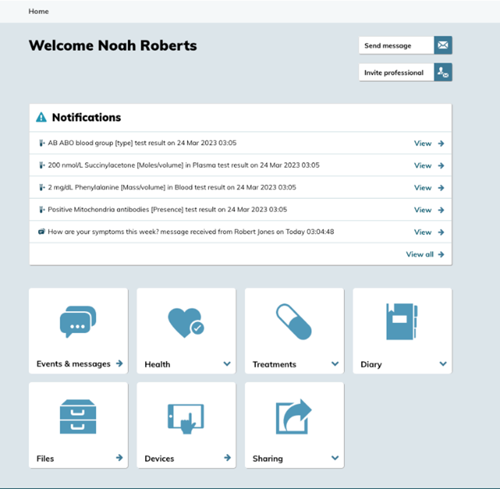View the Succinylacetone test result
500x489 pixels.
point(429,166)
